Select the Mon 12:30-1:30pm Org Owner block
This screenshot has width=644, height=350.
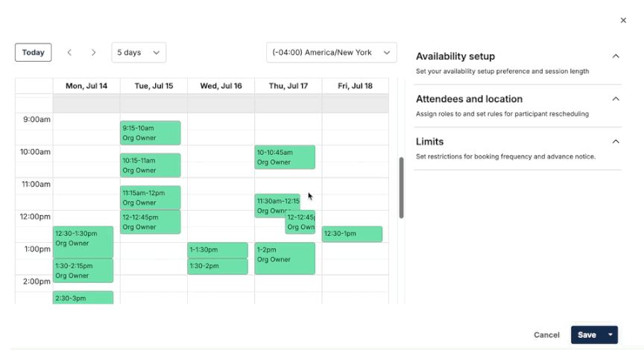coord(83,242)
